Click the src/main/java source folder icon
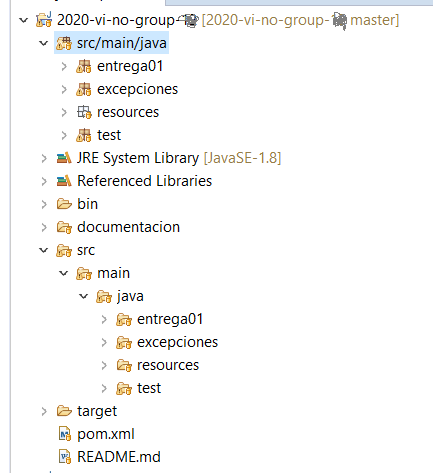The image size is (434, 473). pyautogui.click(x=64, y=43)
